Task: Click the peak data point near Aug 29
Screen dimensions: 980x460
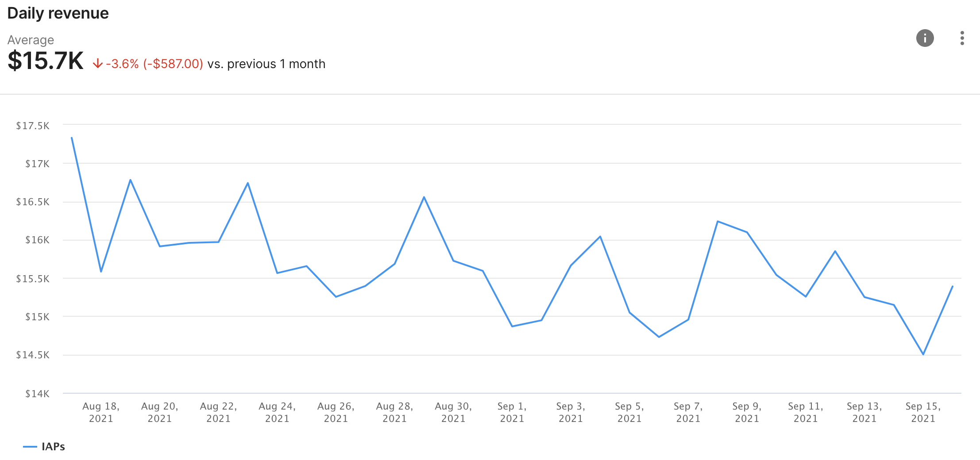Action: [x=424, y=197]
